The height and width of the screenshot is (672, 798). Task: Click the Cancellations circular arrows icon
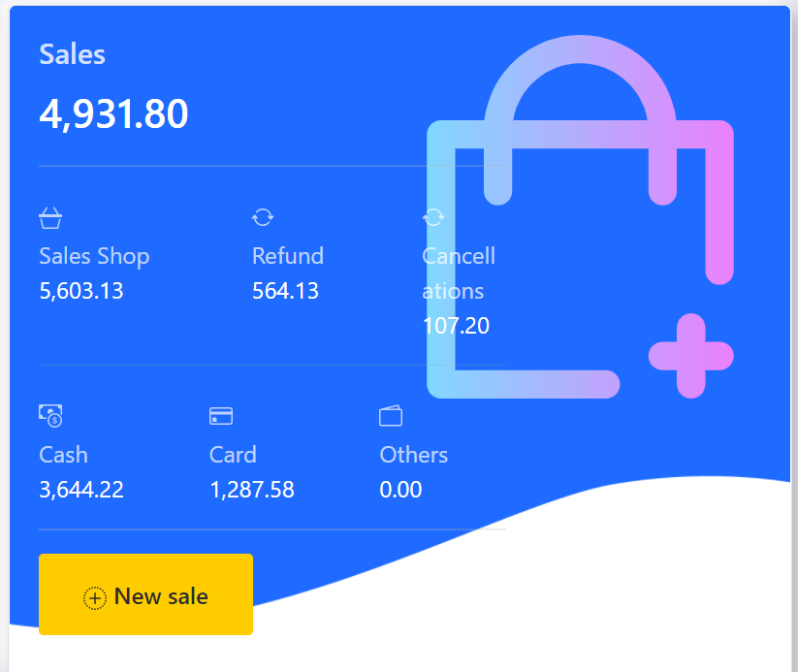[433, 217]
